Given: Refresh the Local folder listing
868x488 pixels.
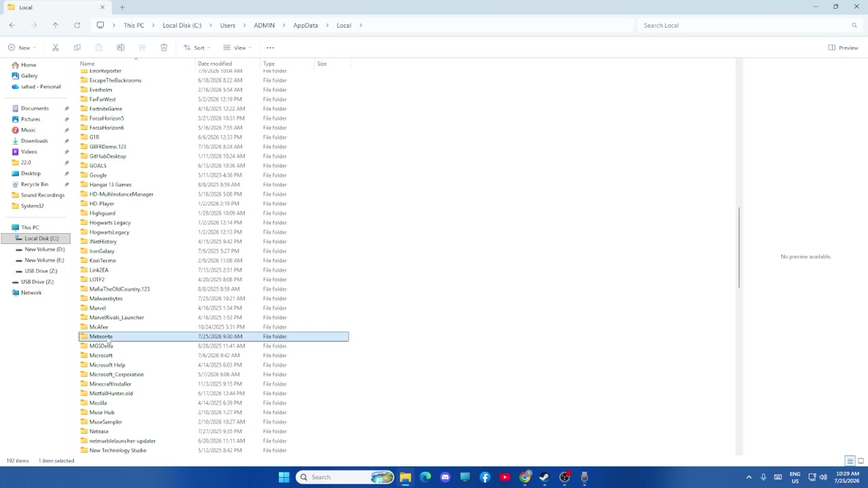Looking at the screenshot, I should (x=77, y=25).
